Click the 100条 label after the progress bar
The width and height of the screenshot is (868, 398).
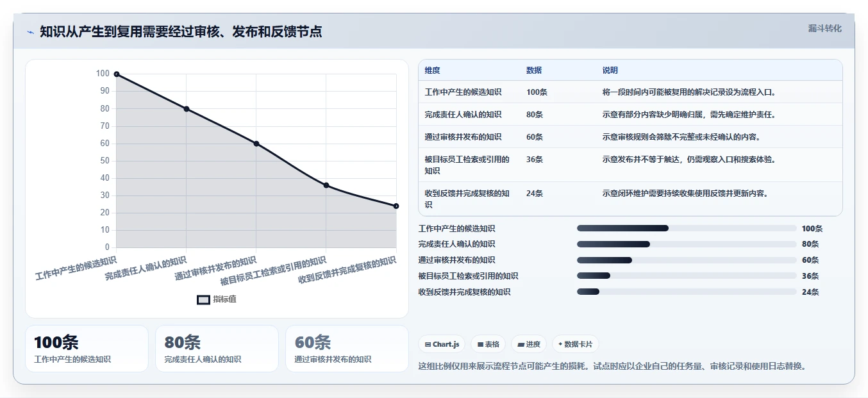(x=812, y=229)
